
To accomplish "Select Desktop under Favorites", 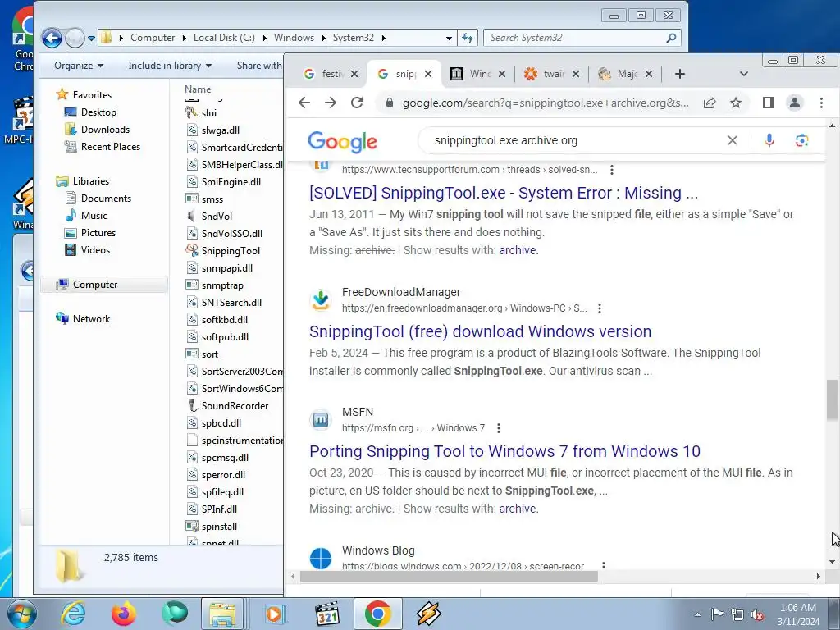I will tap(98, 112).
